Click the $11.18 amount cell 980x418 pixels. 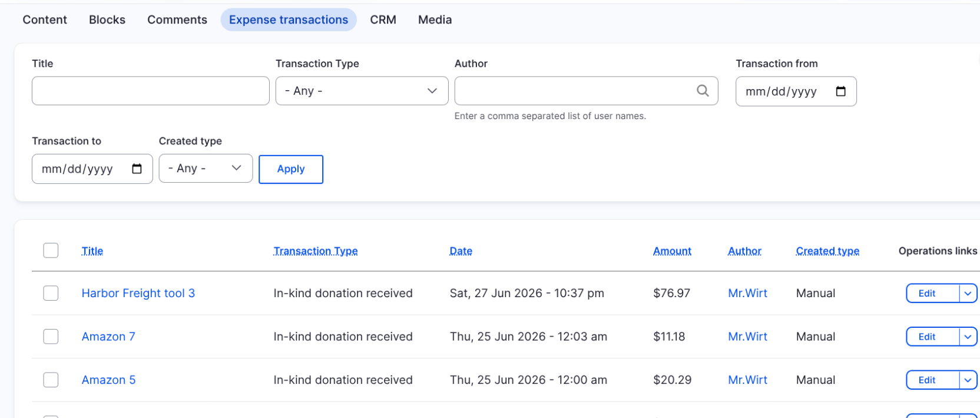(669, 337)
